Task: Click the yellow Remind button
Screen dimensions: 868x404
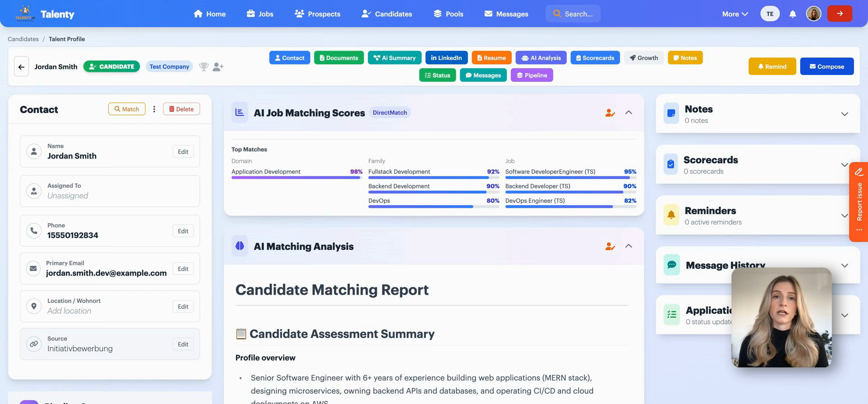Action: 772,66
